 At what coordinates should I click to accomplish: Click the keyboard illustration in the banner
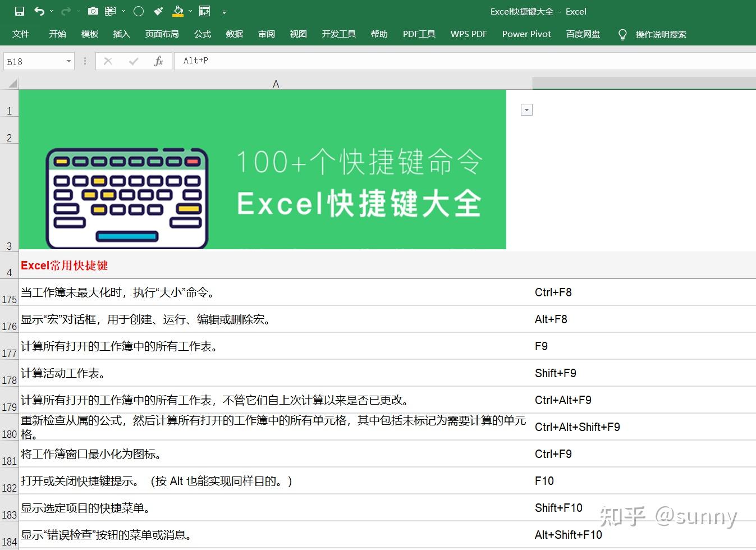pyautogui.click(x=127, y=198)
